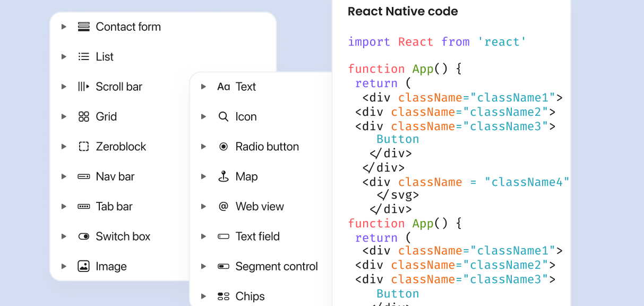The image size is (644, 306).
Task: Expand the Tab bar row arrow
Action: [x=64, y=207]
